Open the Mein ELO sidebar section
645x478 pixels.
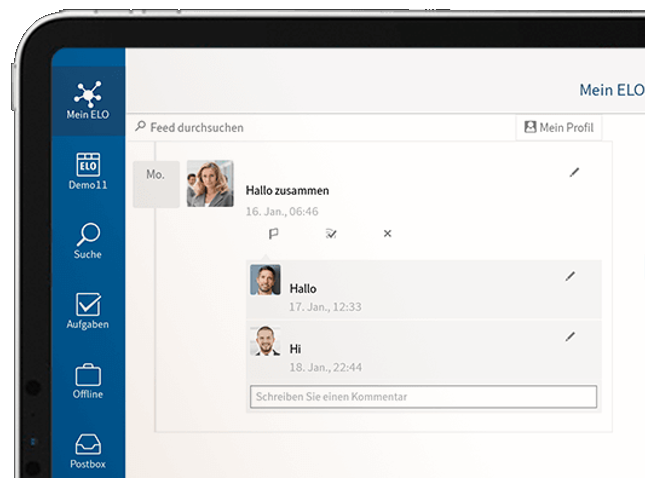88,101
